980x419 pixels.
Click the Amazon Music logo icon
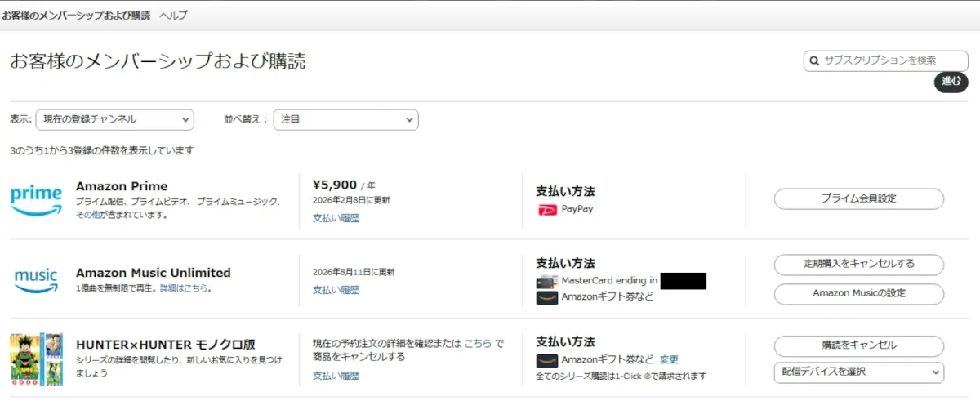pyautogui.click(x=36, y=279)
